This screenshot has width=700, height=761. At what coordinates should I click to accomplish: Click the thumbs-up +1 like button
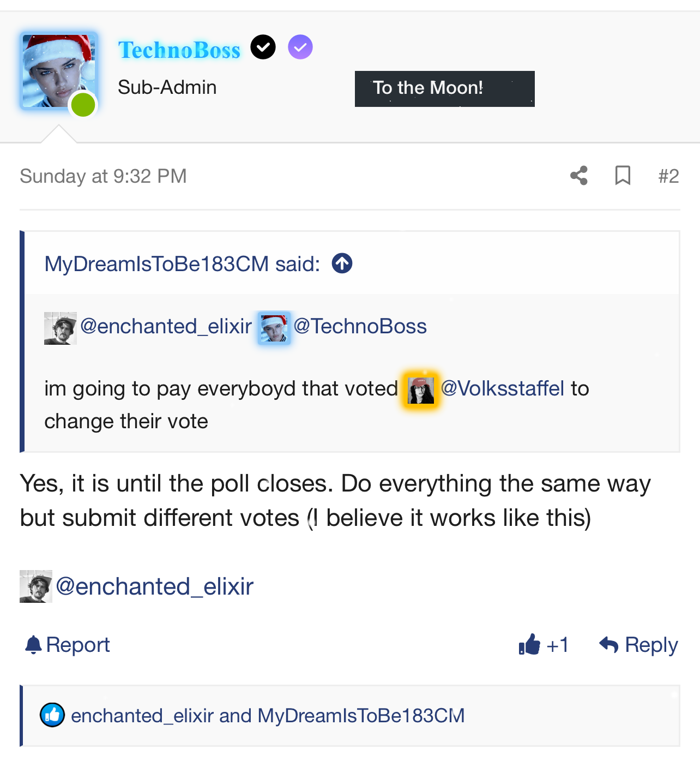click(544, 645)
